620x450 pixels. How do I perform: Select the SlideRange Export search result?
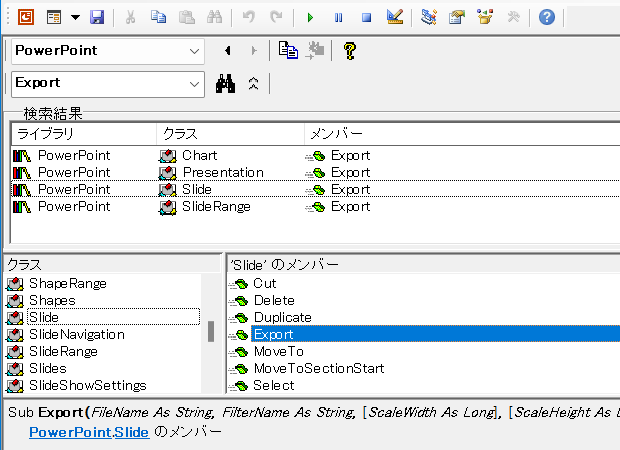pos(316,206)
